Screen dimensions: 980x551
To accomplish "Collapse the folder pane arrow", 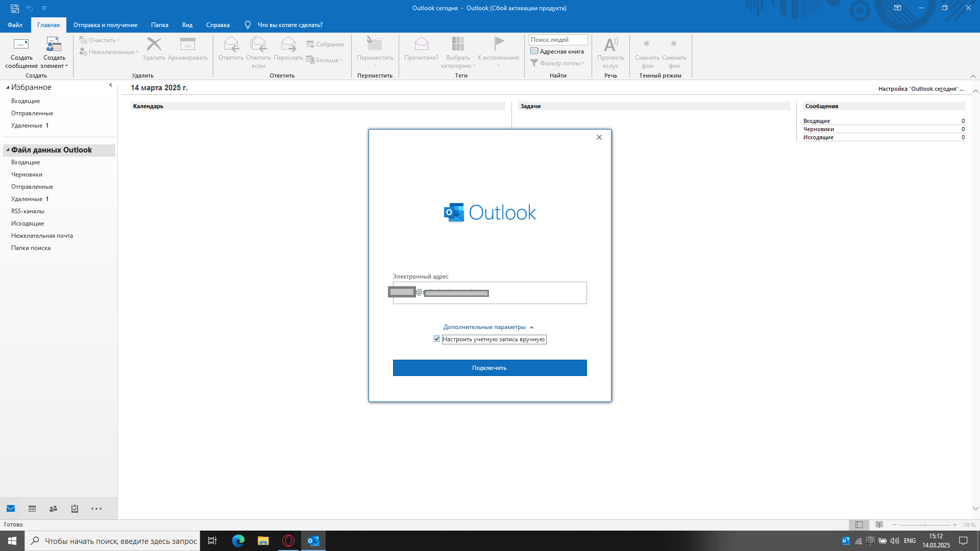I will 111,85.
